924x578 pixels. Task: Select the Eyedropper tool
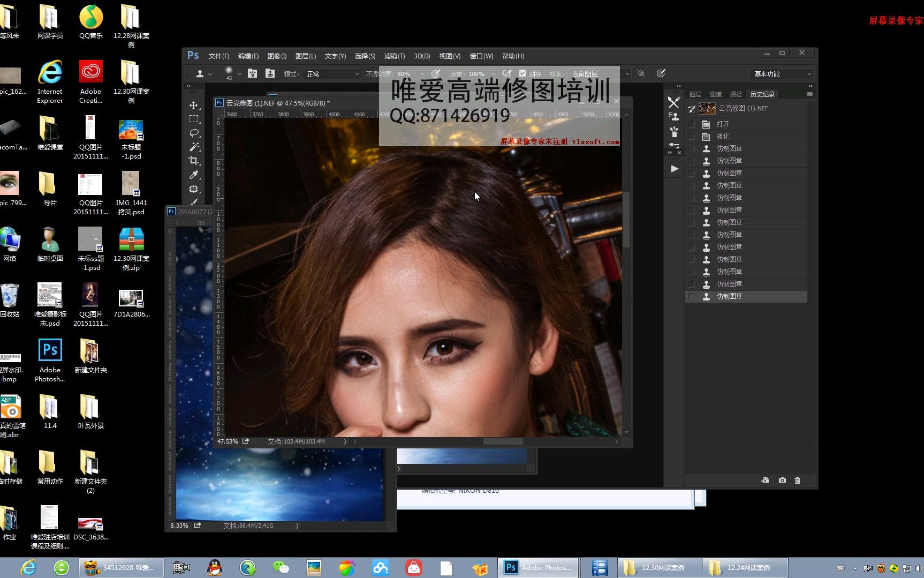194,175
